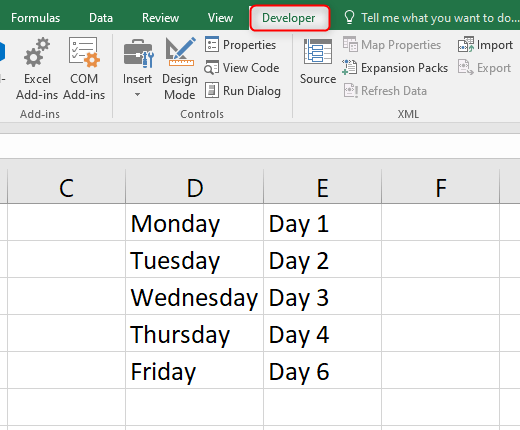Viewport: 520px width, 430px height.
Task: Select column F header
Action: click(440, 187)
